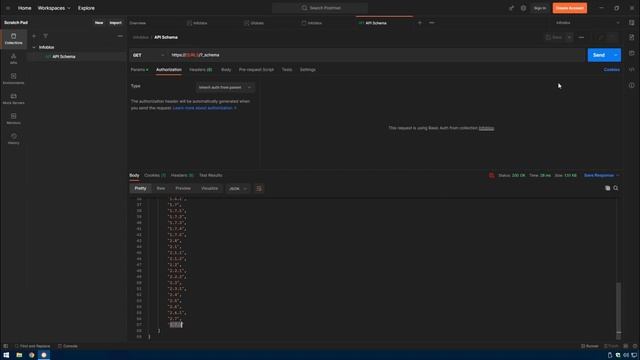
Task: Open request actions ellipsis beside Save
Action: pos(581,37)
